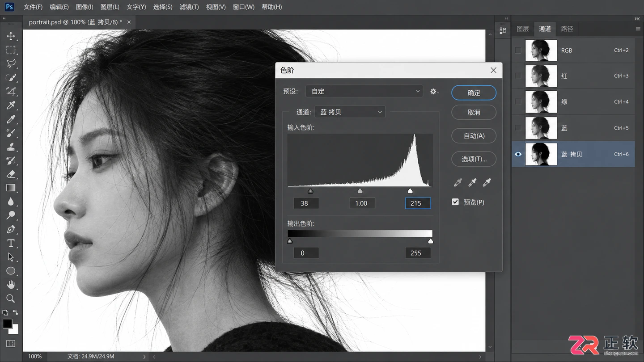Screen dimensions: 644x362
Task: Show the 红 channel visibility
Action: point(518,76)
